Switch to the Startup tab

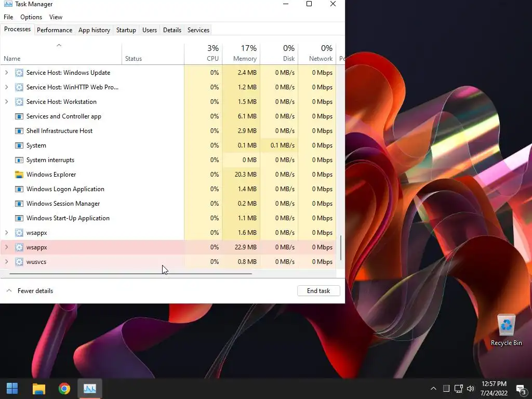(126, 30)
